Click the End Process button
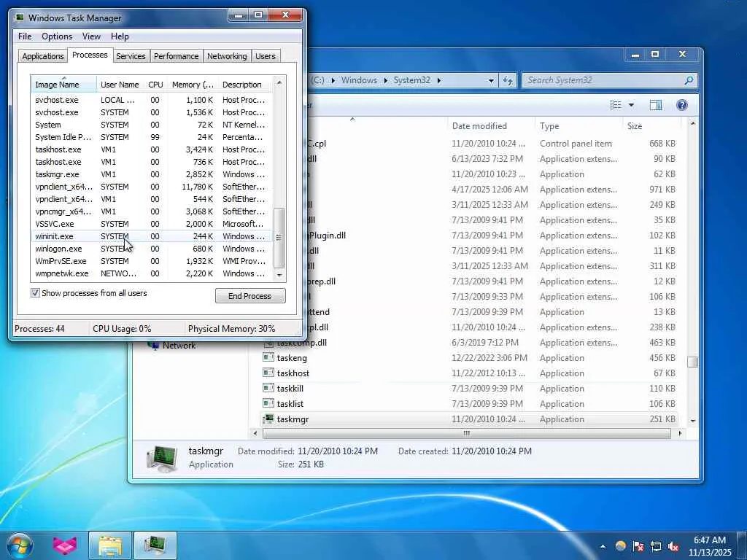This screenshot has width=747, height=560. [250, 296]
